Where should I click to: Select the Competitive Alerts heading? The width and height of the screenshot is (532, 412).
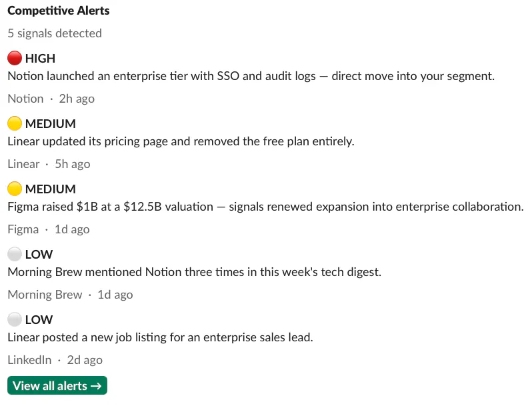pyautogui.click(x=59, y=11)
